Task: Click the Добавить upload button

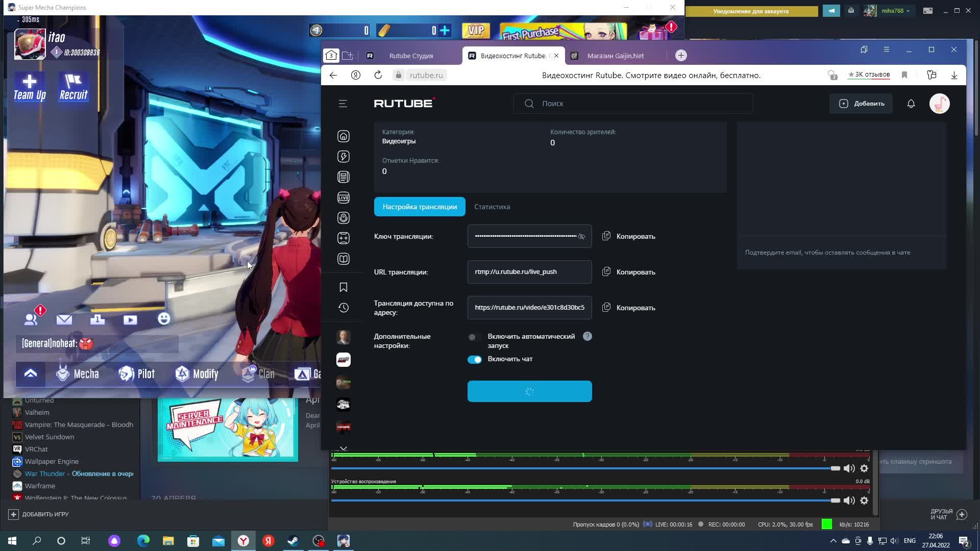Action: tap(861, 104)
